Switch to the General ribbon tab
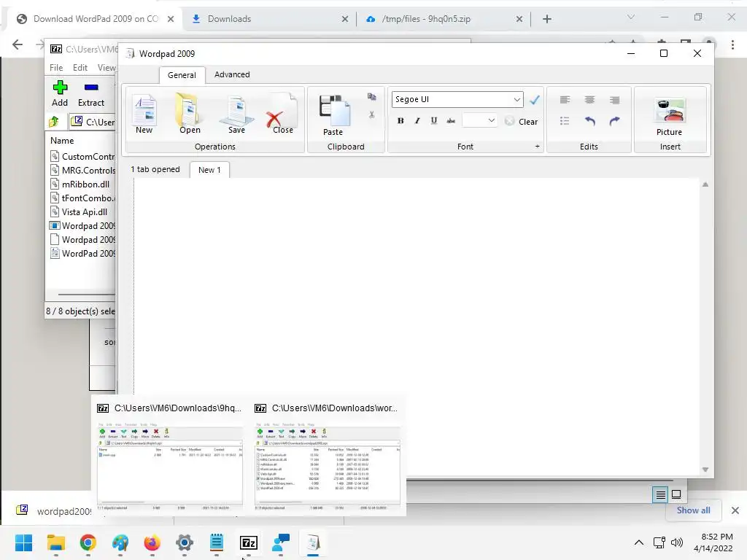 182,75
